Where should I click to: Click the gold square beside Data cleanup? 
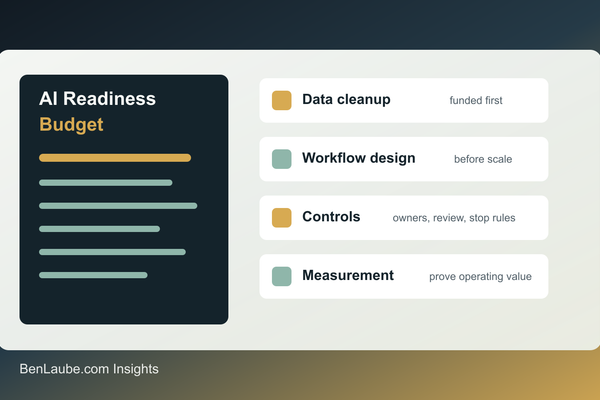[282, 100]
